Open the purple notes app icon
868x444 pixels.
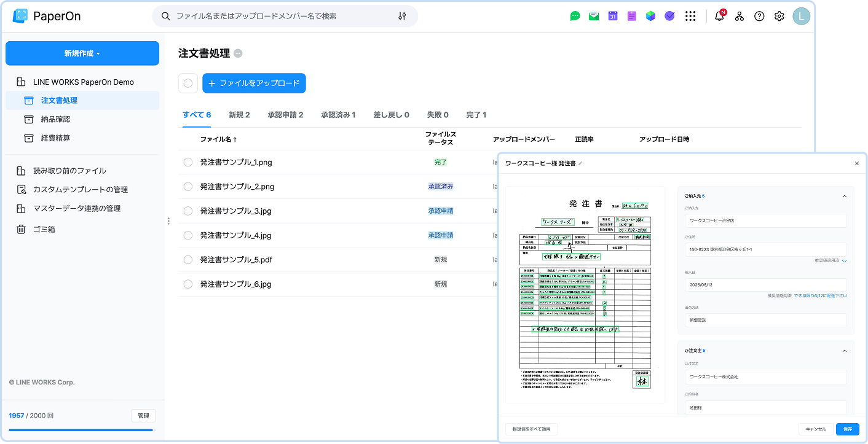click(632, 17)
